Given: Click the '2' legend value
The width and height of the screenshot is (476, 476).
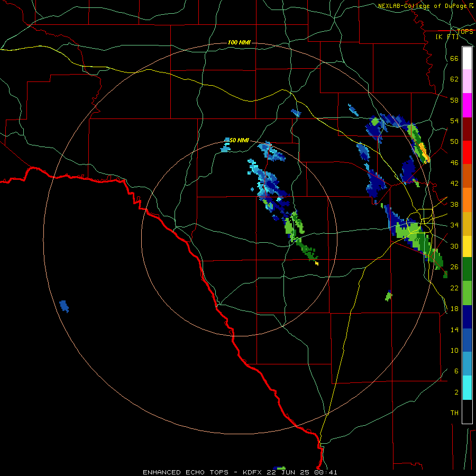Looking at the screenshot, I should point(456,392).
